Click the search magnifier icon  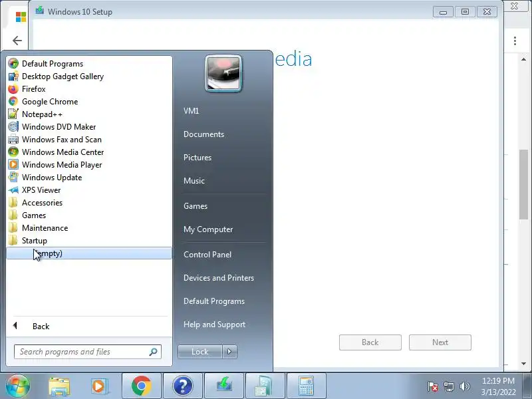point(154,352)
